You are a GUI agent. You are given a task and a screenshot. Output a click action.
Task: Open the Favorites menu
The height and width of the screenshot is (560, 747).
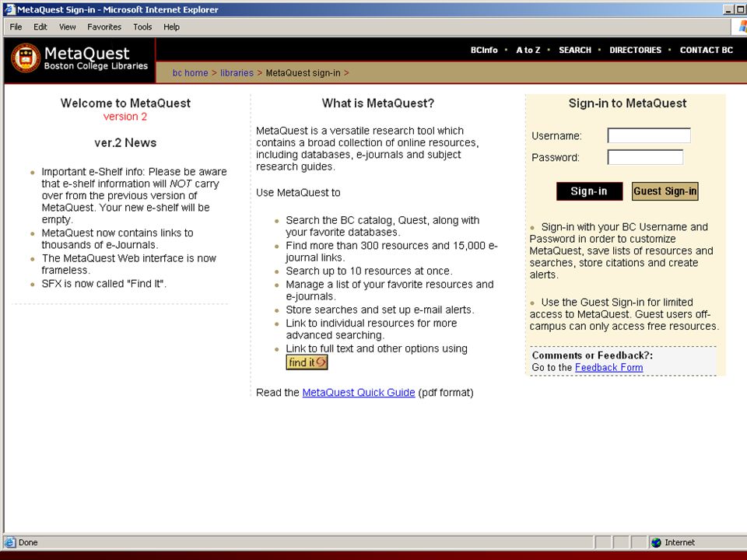(x=104, y=26)
